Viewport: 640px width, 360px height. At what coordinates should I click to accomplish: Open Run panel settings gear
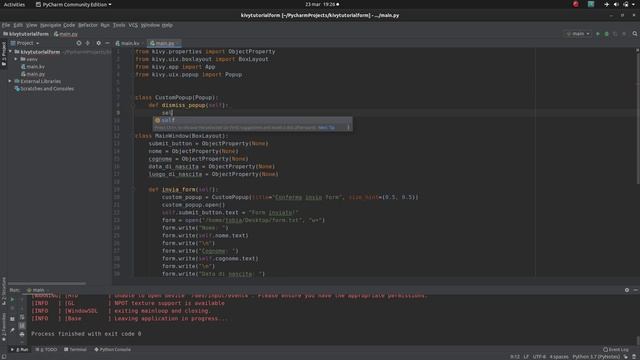pyautogui.click(x=627, y=290)
